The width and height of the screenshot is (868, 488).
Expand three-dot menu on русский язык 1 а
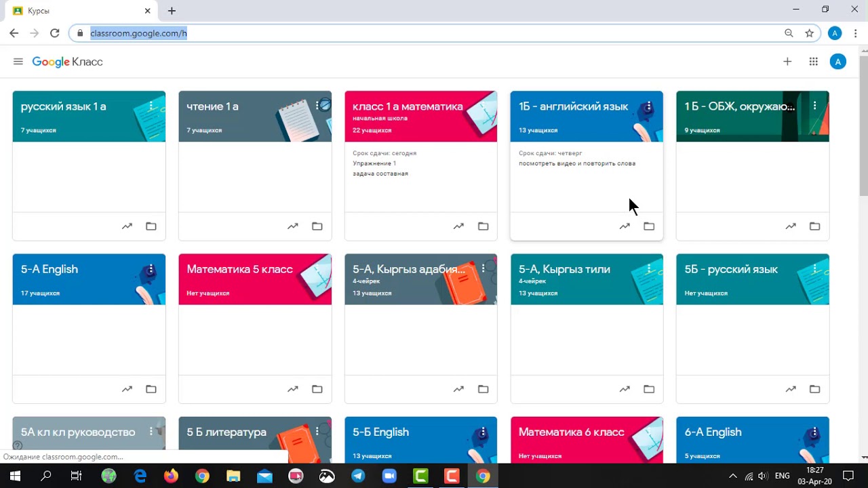pos(151,106)
